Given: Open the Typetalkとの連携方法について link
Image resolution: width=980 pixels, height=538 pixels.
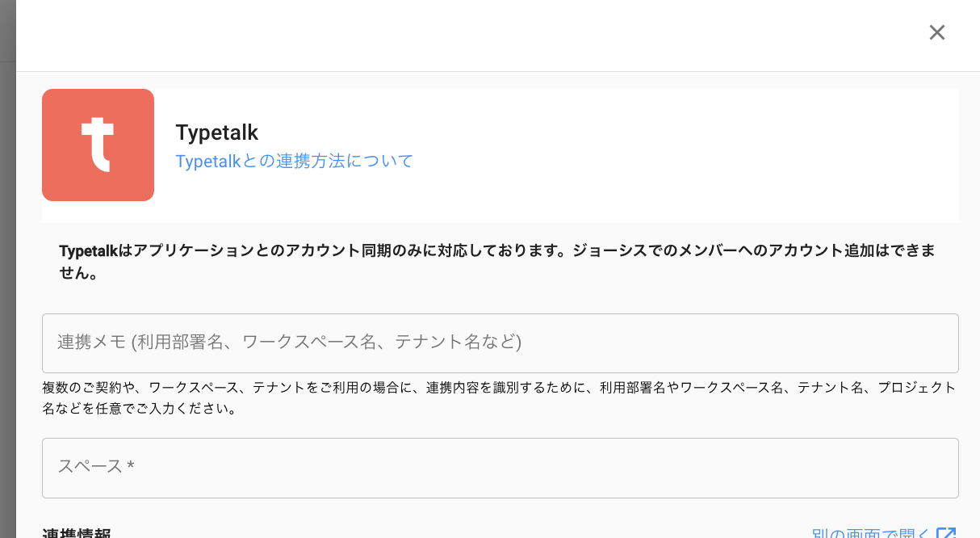Looking at the screenshot, I should pyautogui.click(x=294, y=161).
